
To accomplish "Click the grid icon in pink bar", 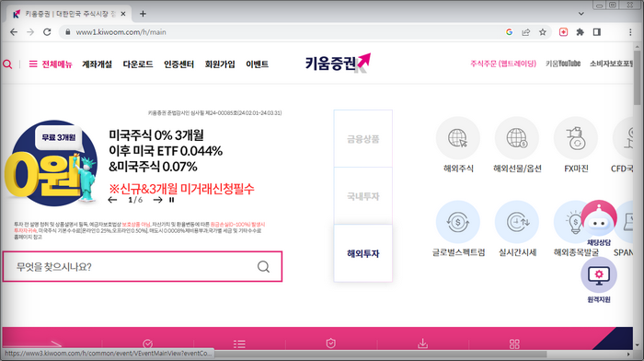I will click(x=514, y=344).
